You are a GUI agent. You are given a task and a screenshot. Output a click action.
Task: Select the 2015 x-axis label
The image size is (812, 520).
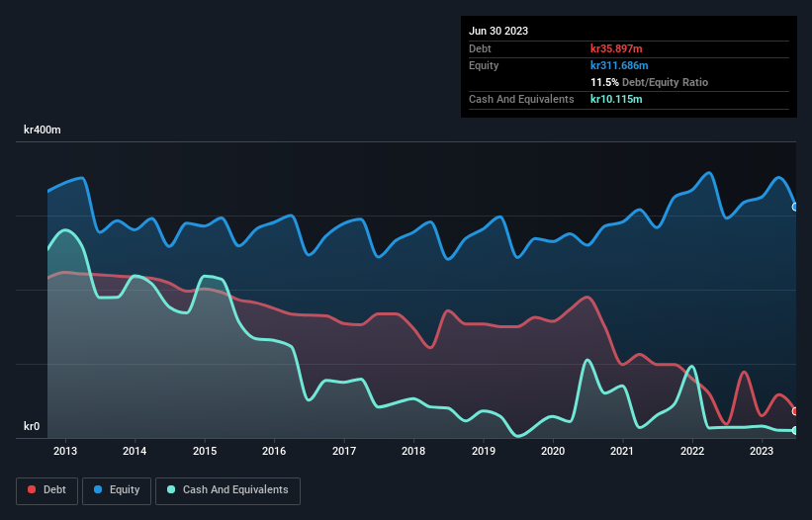point(205,451)
